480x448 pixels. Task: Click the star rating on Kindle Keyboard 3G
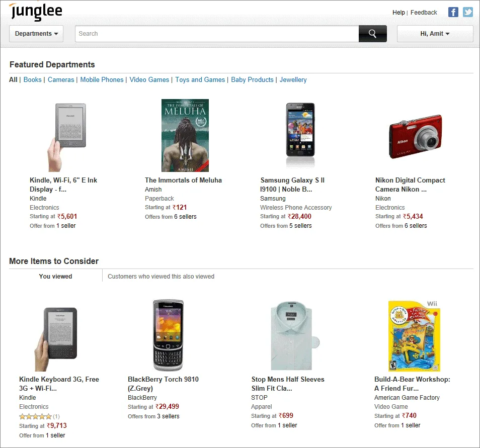pyautogui.click(x=35, y=416)
